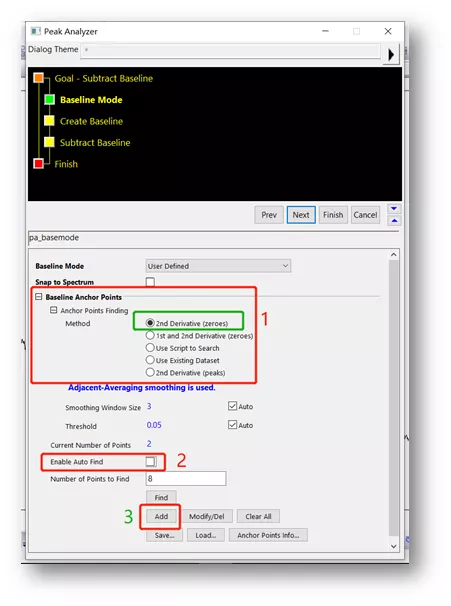Click the scrollbar down arrow in settings
Viewport: 451px width, 606px height.
point(393,546)
